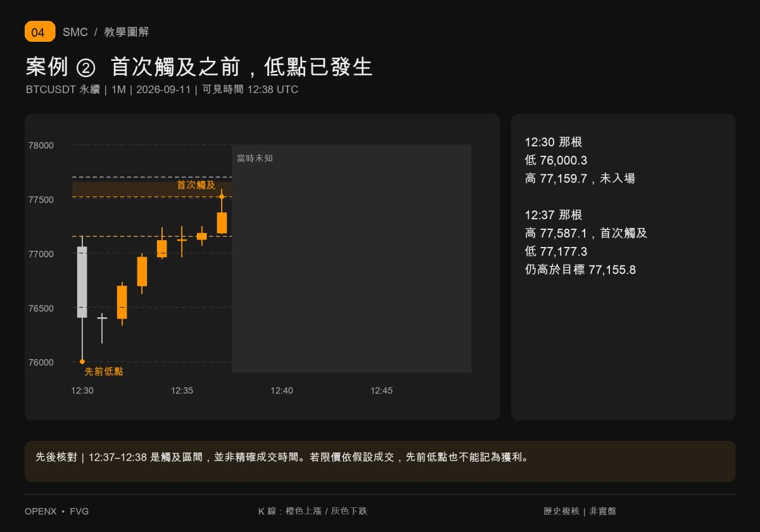Click the orange dot at first-touch high

[222, 197]
